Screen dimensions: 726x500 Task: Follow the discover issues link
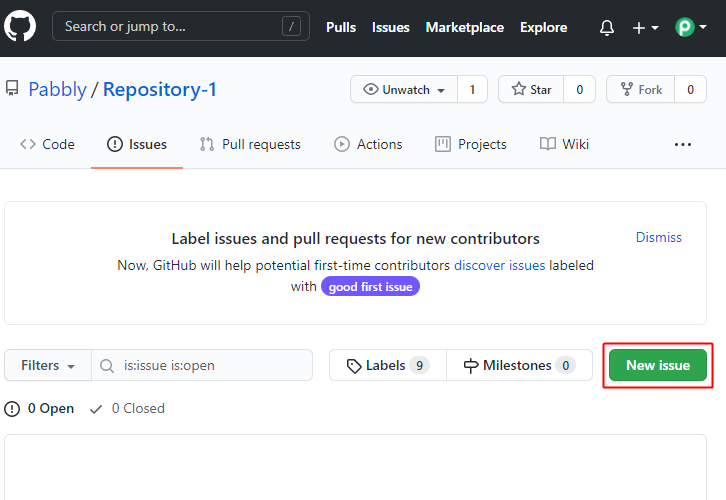point(500,265)
